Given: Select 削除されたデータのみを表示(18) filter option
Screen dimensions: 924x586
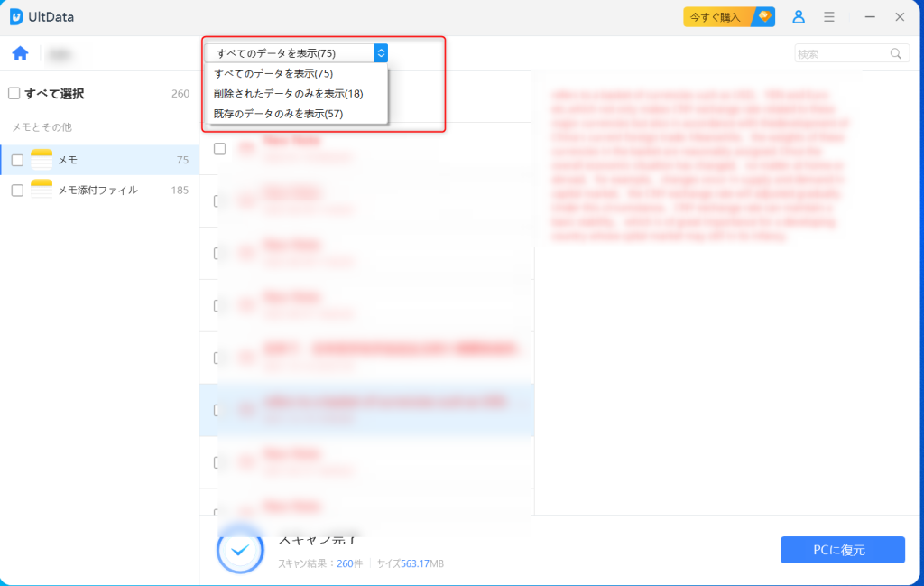Looking at the screenshot, I should click(x=289, y=95).
